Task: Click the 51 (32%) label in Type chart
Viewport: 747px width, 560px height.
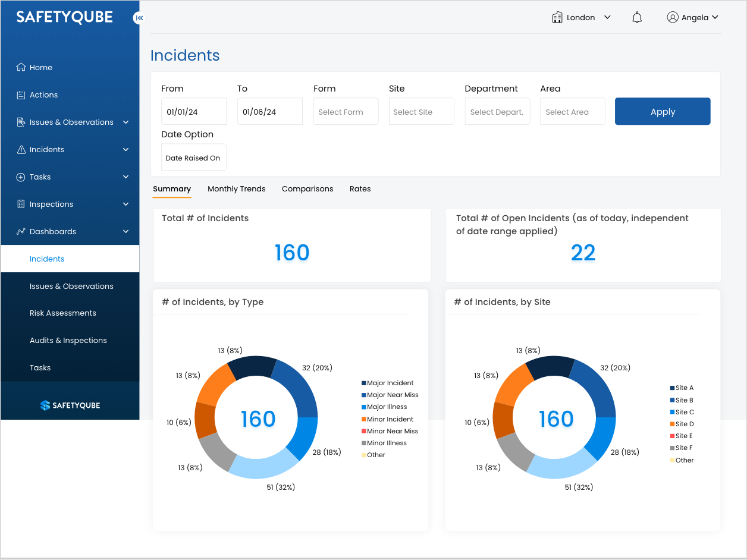Action: coord(281,487)
